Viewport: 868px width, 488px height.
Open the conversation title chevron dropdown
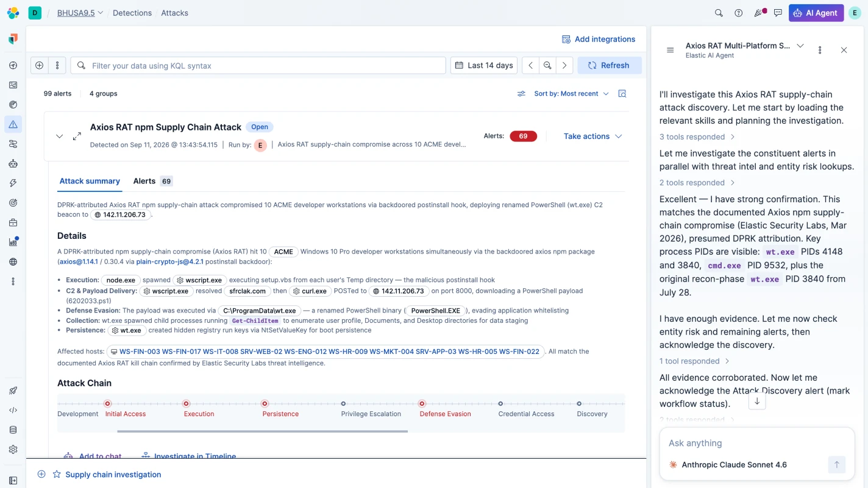[800, 46]
